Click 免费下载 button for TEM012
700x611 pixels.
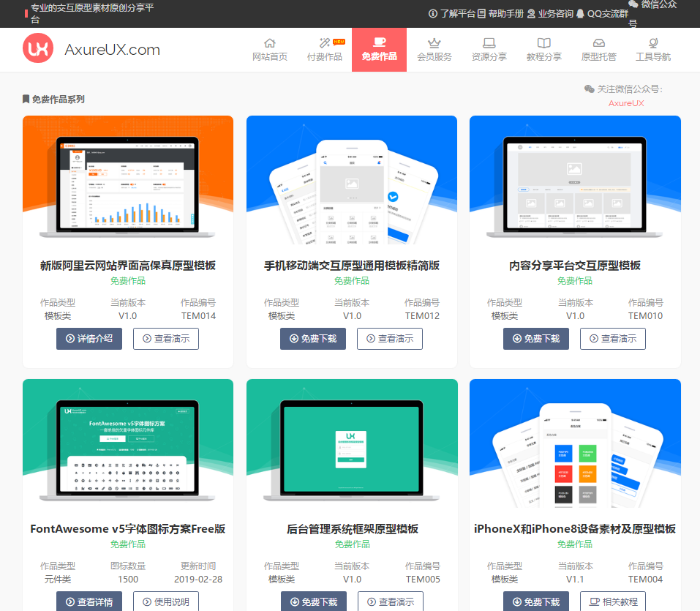pyautogui.click(x=313, y=339)
